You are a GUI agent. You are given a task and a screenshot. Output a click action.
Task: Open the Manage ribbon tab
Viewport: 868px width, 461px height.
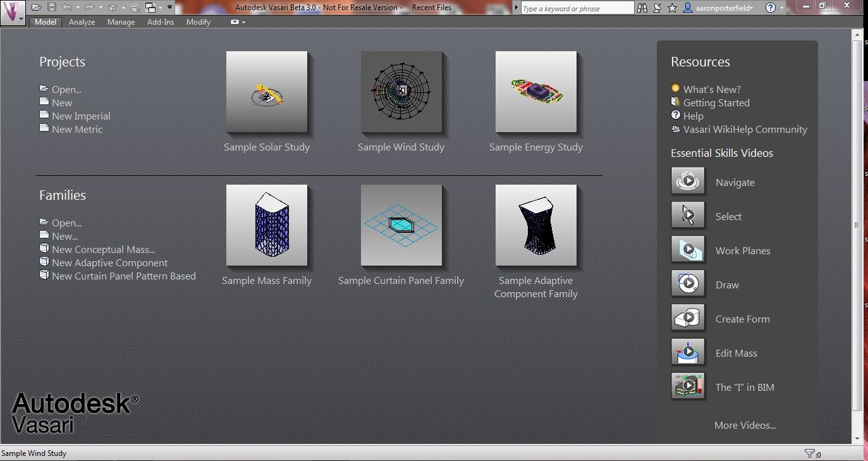(x=121, y=22)
